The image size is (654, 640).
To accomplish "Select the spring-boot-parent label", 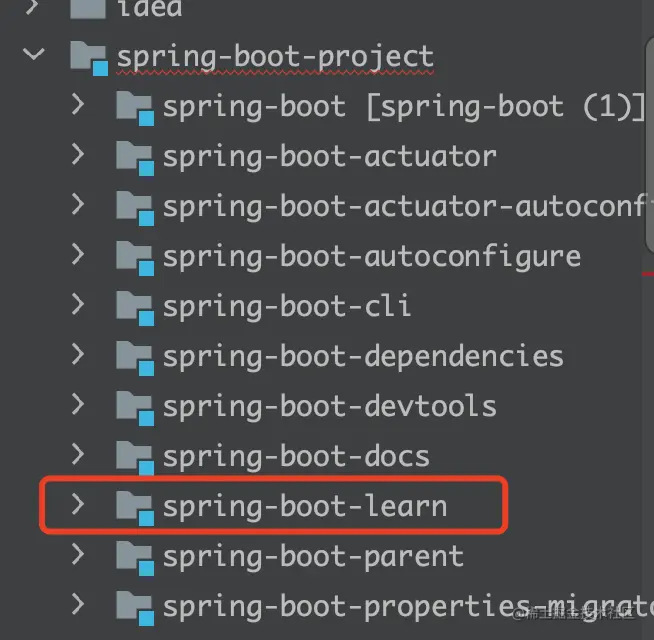I will [x=313, y=558].
